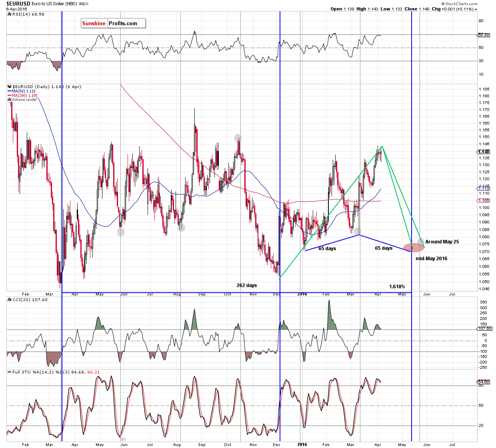Click the Volume undef legend text
The height and width of the screenshot is (448, 496).
24,100
